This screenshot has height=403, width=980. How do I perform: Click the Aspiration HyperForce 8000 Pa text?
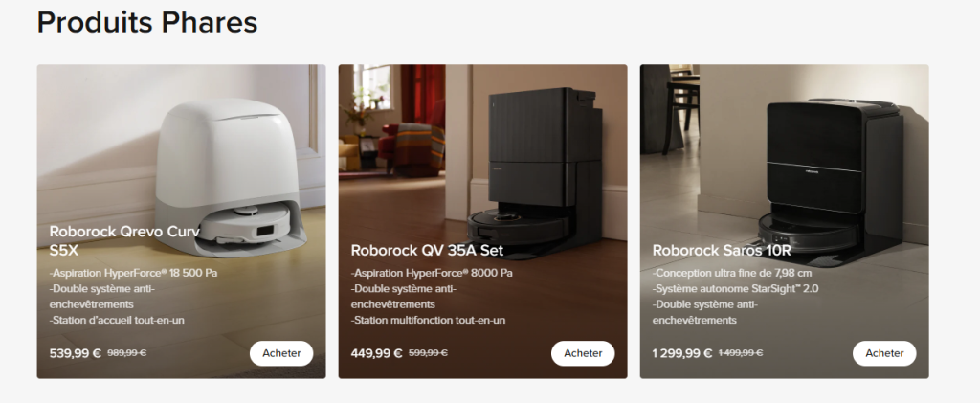point(432,273)
